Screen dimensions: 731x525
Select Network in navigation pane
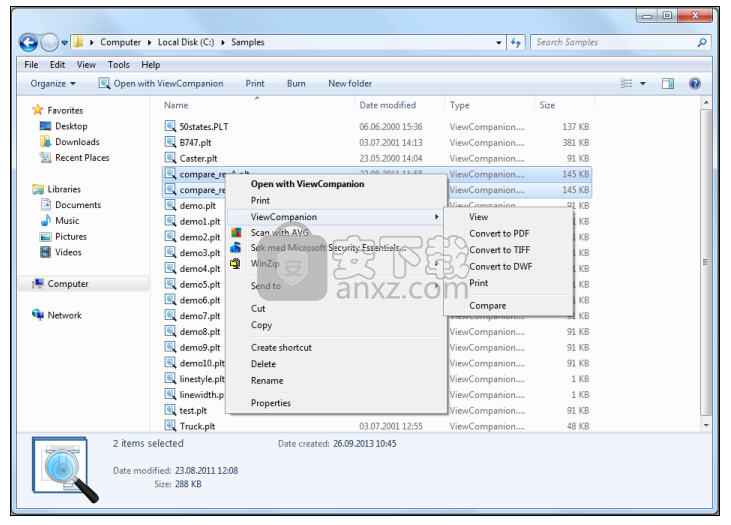64,316
